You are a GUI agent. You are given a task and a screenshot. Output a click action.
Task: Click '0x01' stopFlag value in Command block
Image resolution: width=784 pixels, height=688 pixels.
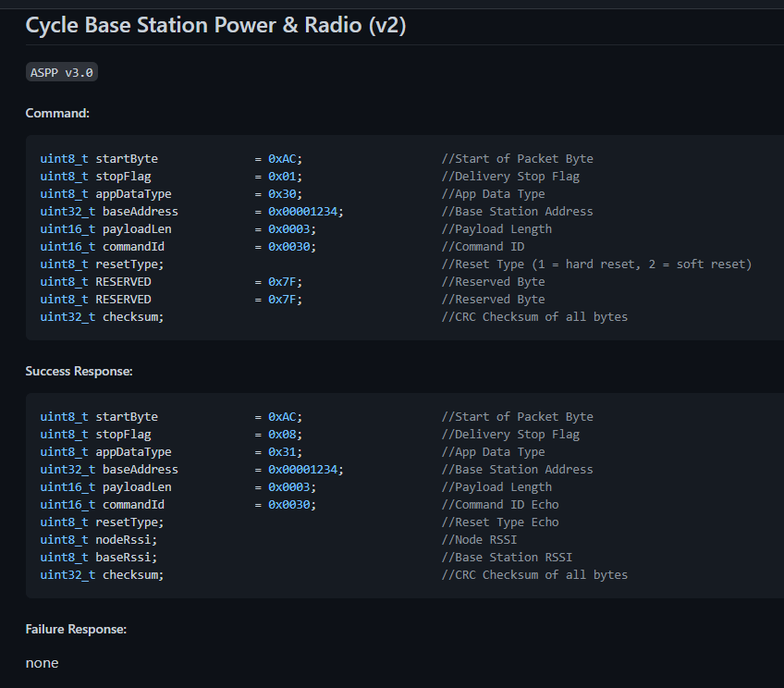point(282,177)
